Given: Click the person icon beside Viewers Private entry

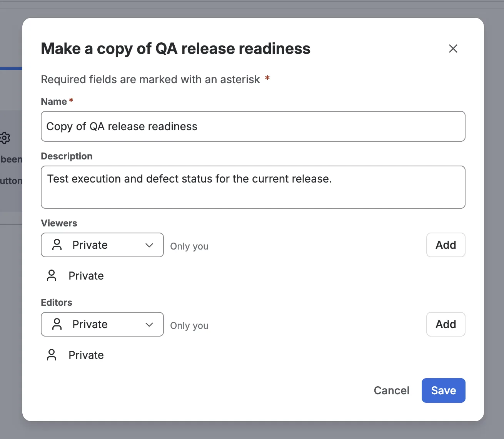Looking at the screenshot, I should point(52,276).
